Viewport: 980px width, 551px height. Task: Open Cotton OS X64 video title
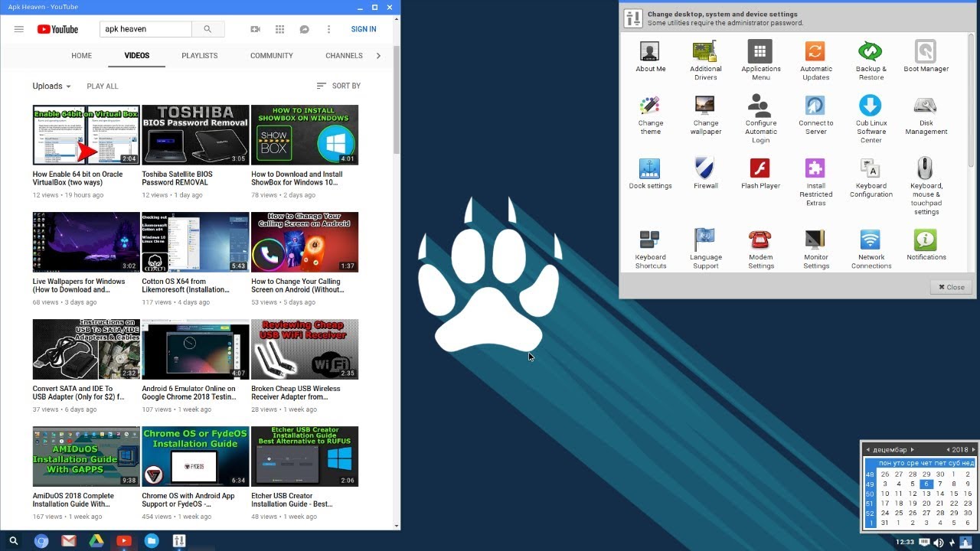[x=185, y=285]
